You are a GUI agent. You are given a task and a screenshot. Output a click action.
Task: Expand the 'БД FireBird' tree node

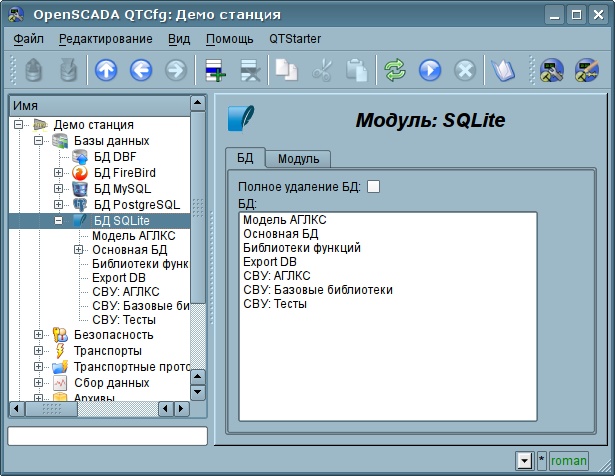(58, 173)
